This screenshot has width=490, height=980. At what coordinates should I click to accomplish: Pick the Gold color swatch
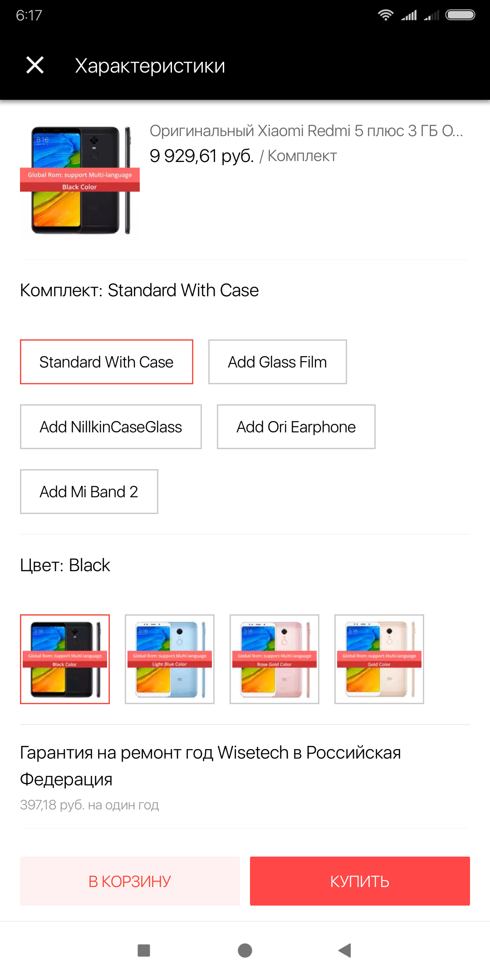coord(379,659)
